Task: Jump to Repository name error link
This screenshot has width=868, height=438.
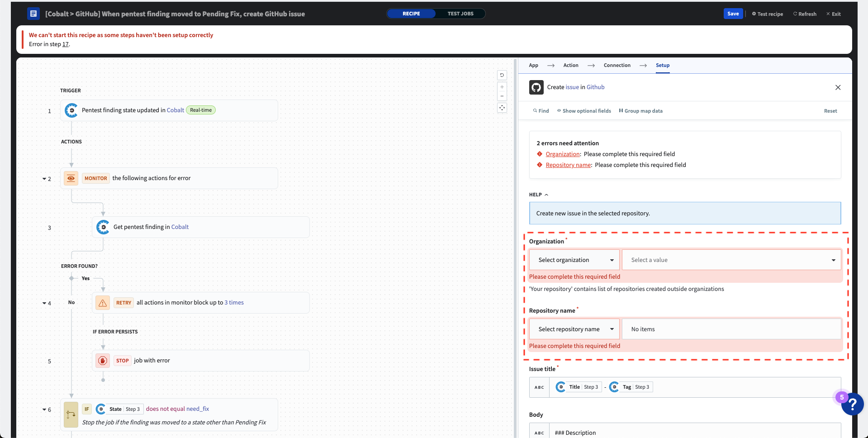Action: pyautogui.click(x=568, y=165)
